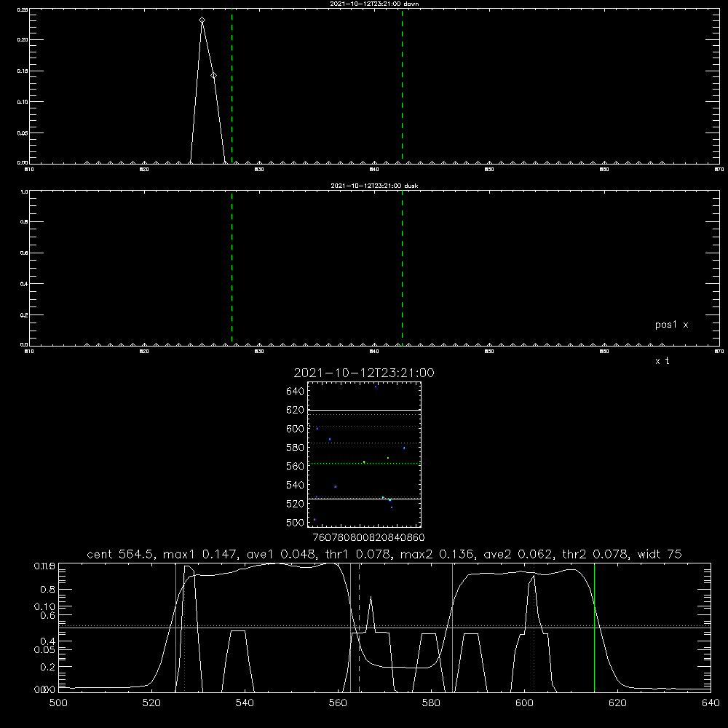Click the 600 x-axis label of bottom plot
Viewport: 728px width, 728px height.
[524, 703]
